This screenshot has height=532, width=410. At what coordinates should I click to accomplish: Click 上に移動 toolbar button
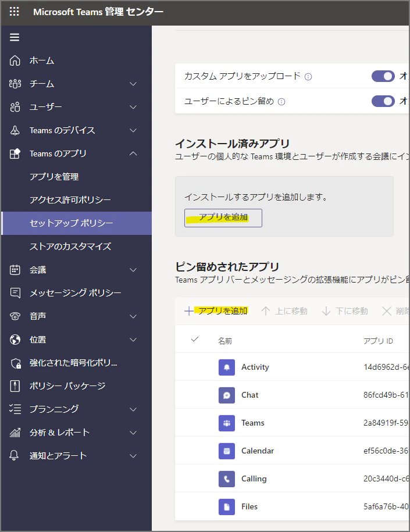[284, 311]
